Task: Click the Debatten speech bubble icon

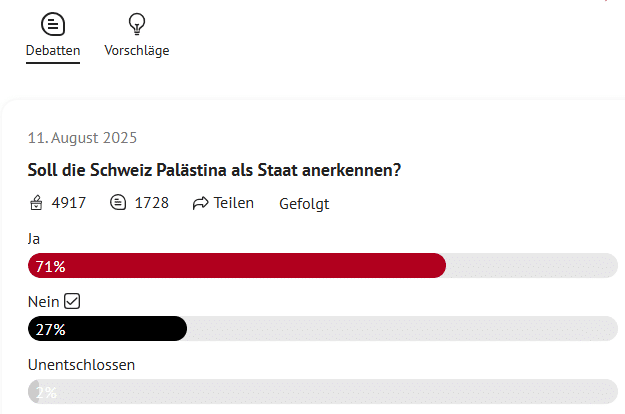Action: (53, 23)
